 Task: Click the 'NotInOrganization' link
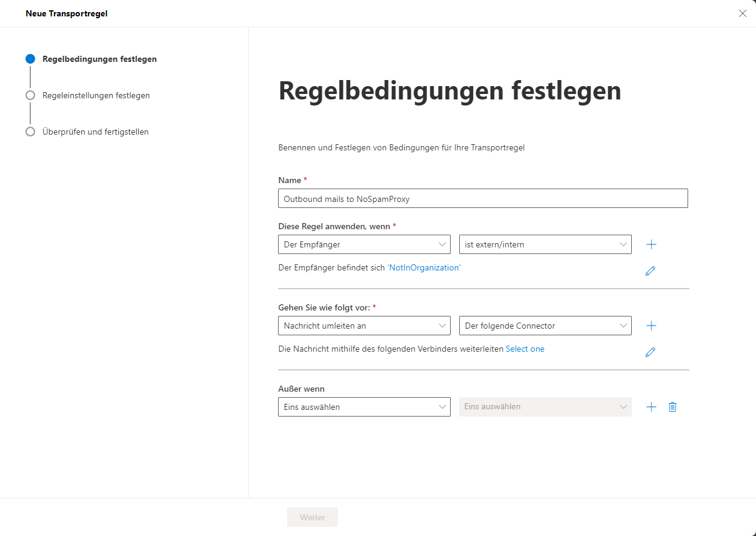click(x=424, y=267)
